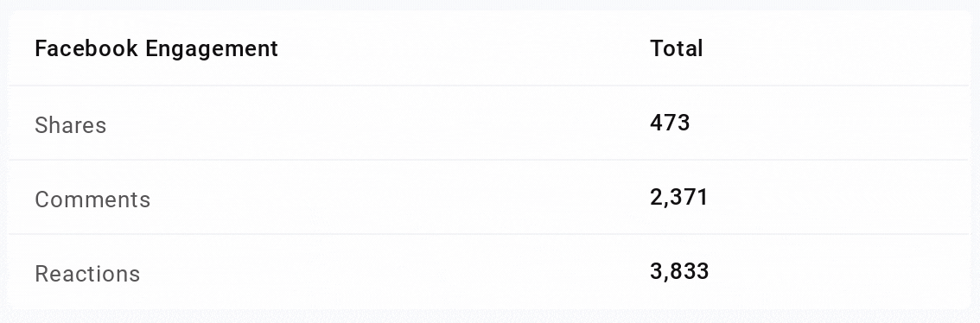The height and width of the screenshot is (323, 980).
Task: Click the Shares row label
Action: (x=71, y=125)
